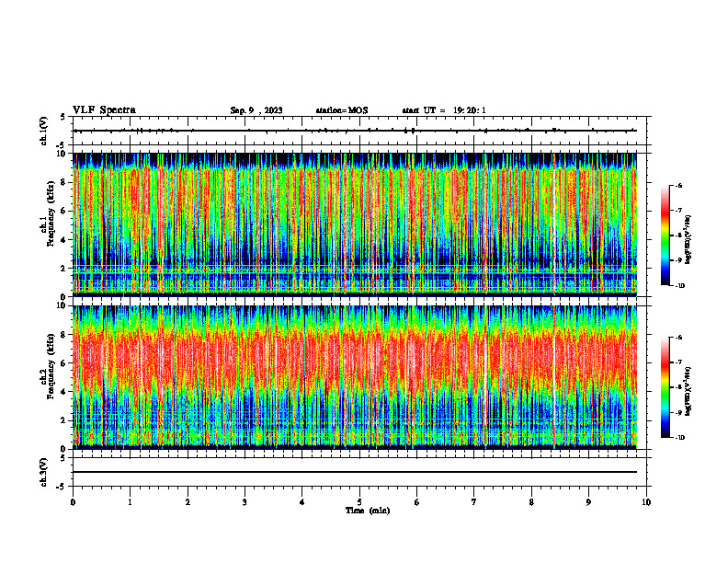Click the ch.2 "Frequency (kHz)" axis label

coord(52,366)
